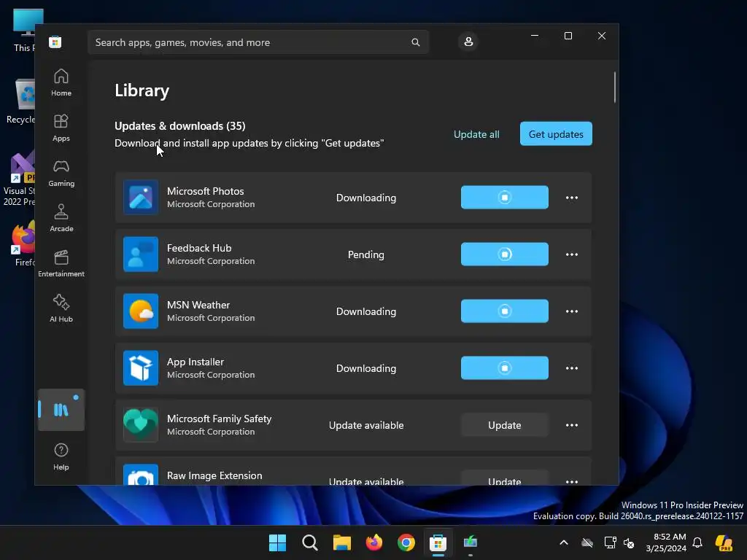Open the user account profile icon
The height and width of the screenshot is (560, 747).
click(468, 42)
